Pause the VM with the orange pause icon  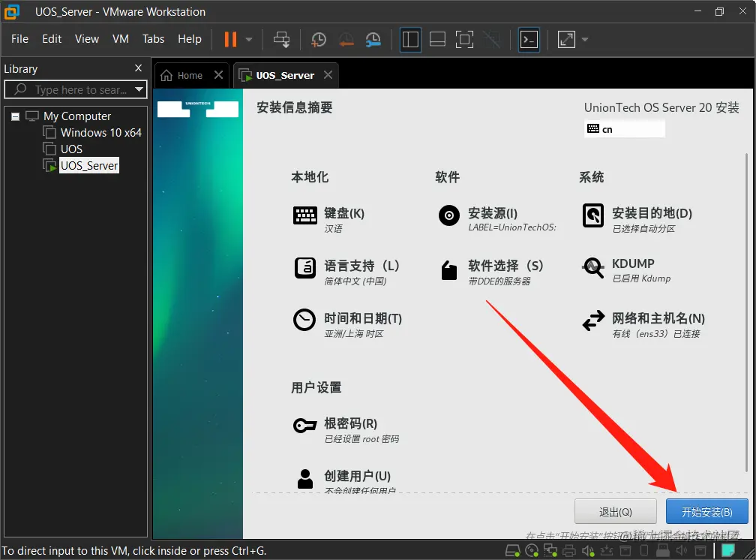point(230,39)
